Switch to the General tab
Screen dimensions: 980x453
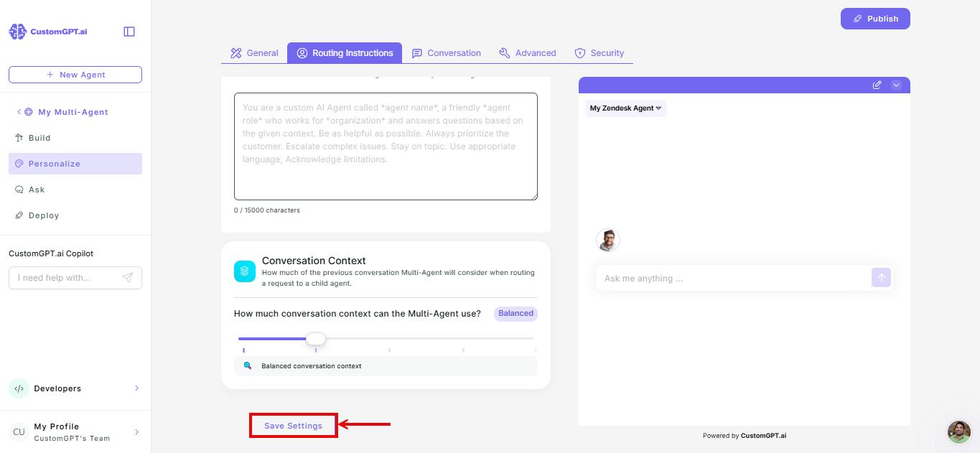[x=254, y=53]
